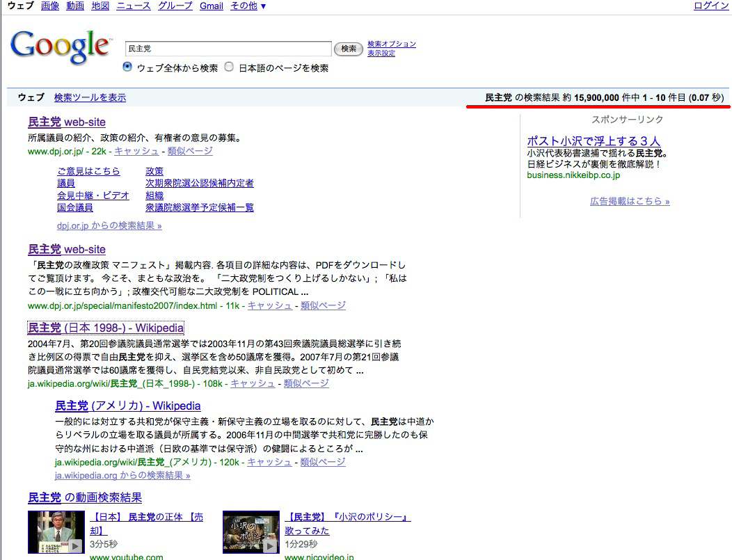Screen dimensions: 732x560
Task: Open 類似ページ link for 民主党_(日本_1998-) result
Action: tap(306, 383)
